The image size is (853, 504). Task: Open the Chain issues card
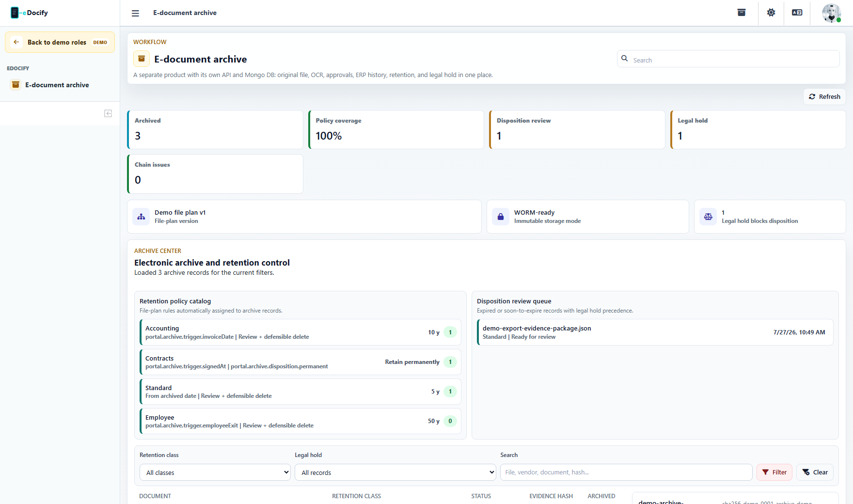pos(215,174)
